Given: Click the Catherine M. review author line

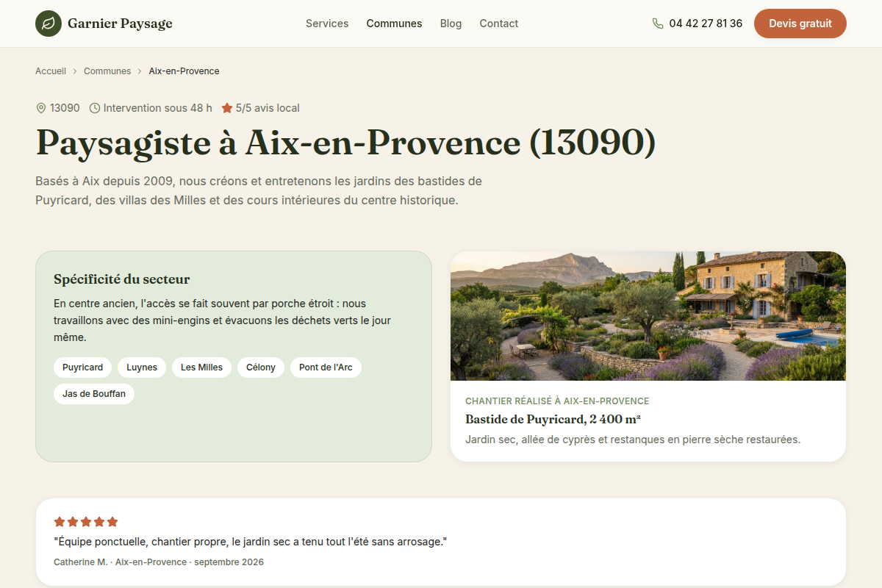Looking at the screenshot, I should (159, 562).
